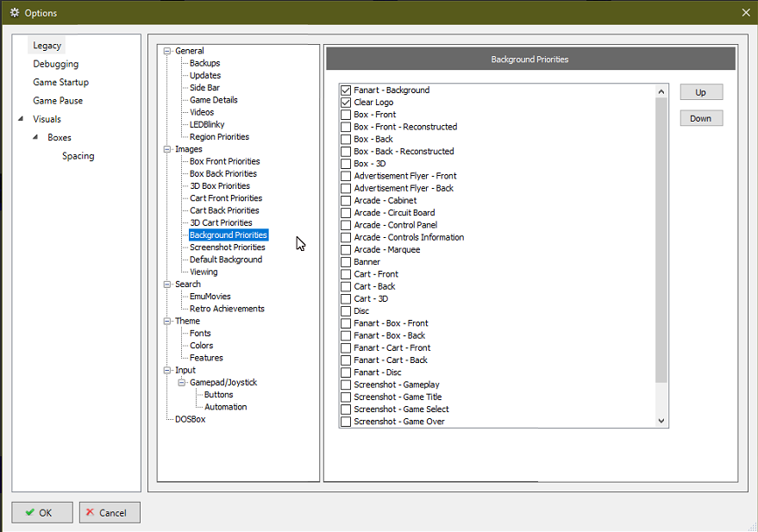Enable Fanart - Disc checkbox

[x=346, y=372]
